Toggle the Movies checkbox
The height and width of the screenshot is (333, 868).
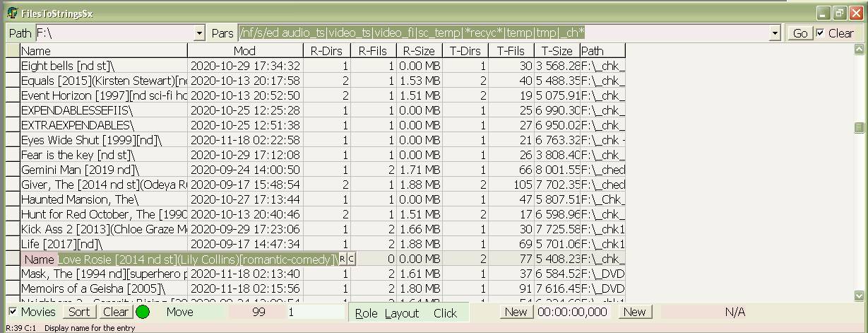(x=13, y=312)
